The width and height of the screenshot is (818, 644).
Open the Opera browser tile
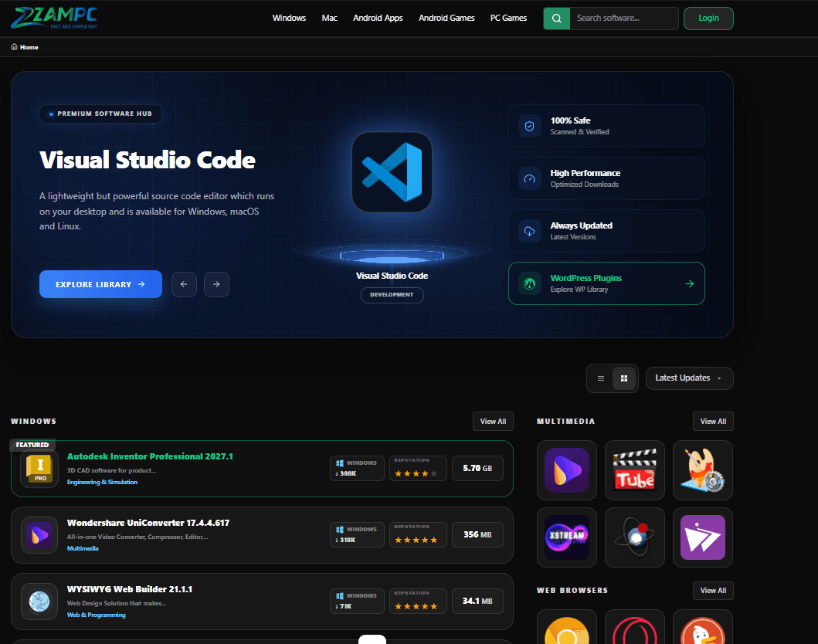635,627
